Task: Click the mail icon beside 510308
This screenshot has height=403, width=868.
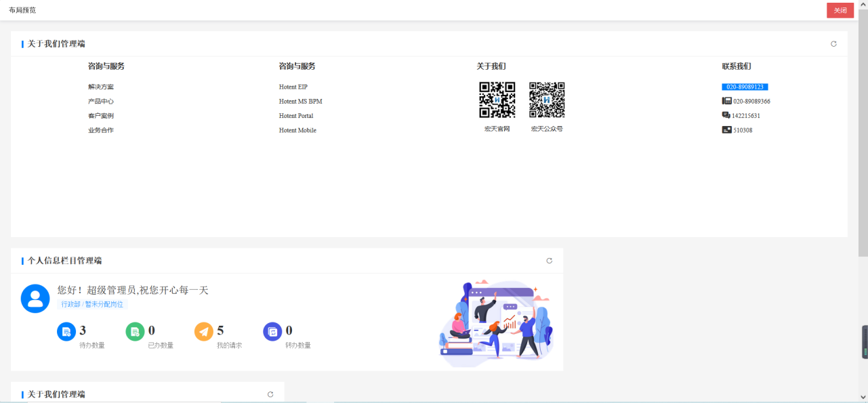Action: 726,129
